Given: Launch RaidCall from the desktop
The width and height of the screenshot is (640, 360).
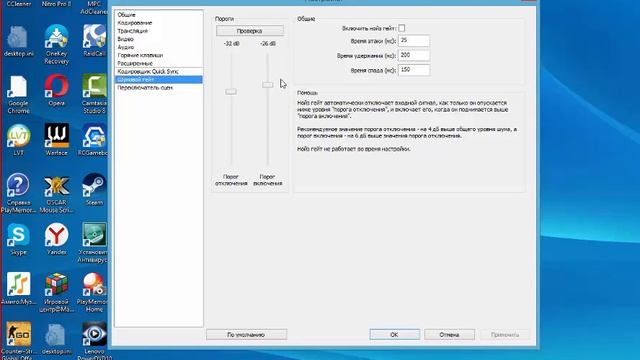Looking at the screenshot, I should (94, 40).
